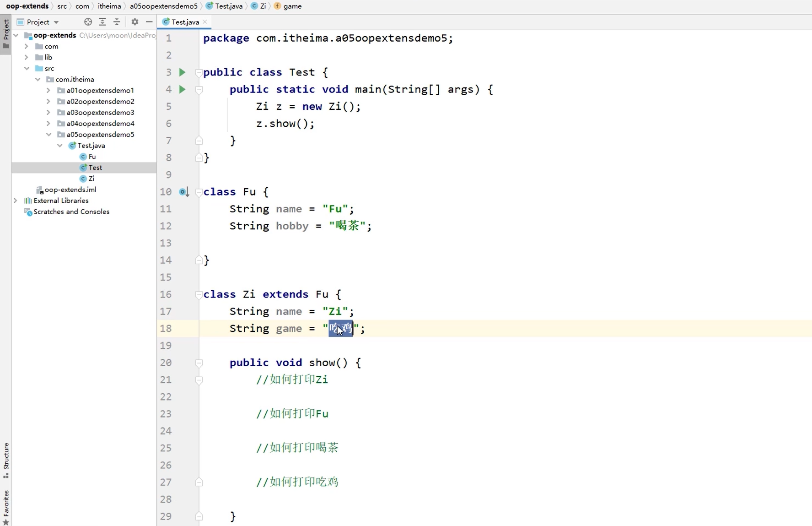Click overridden-field gutter marker on line 10
The width and height of the screenshot is (812, 526).
(184, 192)
